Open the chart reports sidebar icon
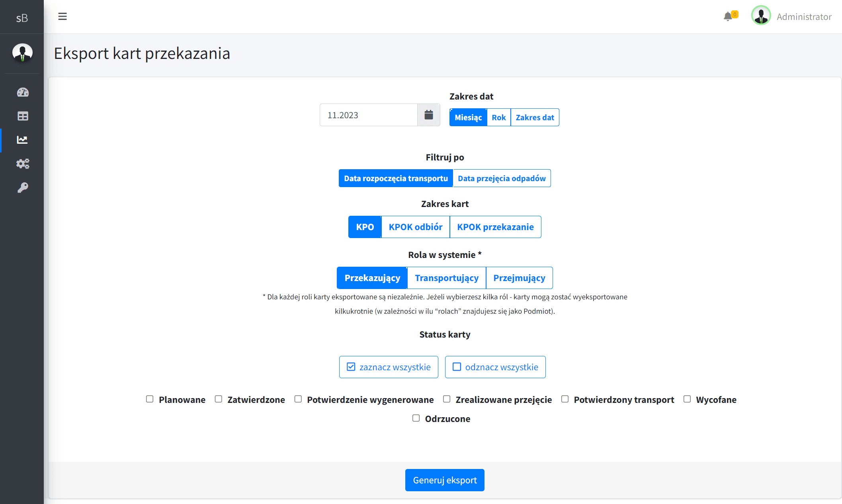The image size is (842, 504). pyautogui.click(x=23, y=140)
